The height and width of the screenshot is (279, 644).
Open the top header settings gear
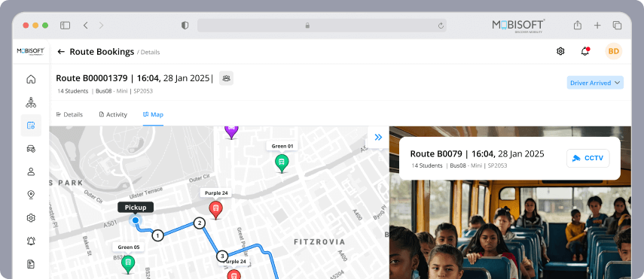pyautogui.click(x=560, y=51)
